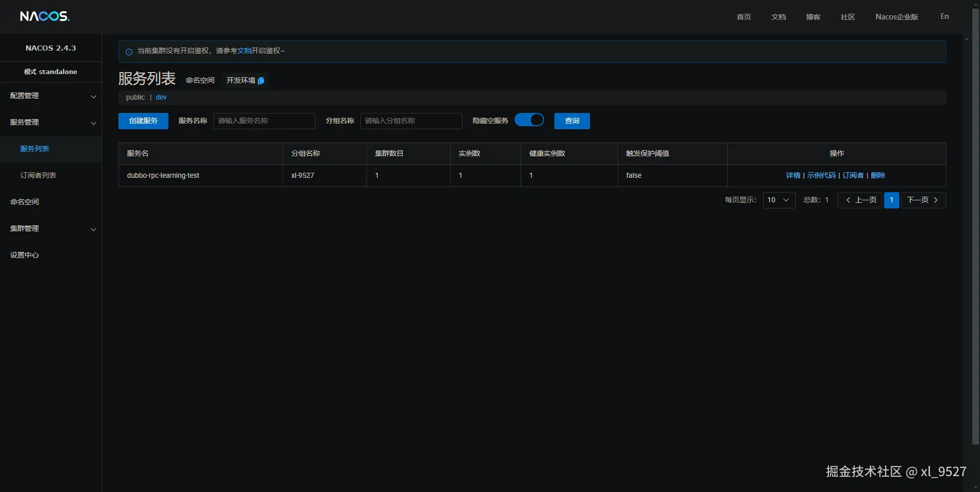Open 服务列表 in the sidebar
This screenshot has width=980, height=492.
[x=51, y=149]
